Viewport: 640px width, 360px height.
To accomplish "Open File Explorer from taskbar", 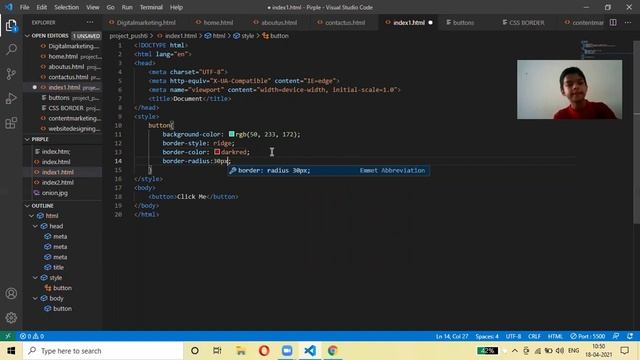I will 241,351.
